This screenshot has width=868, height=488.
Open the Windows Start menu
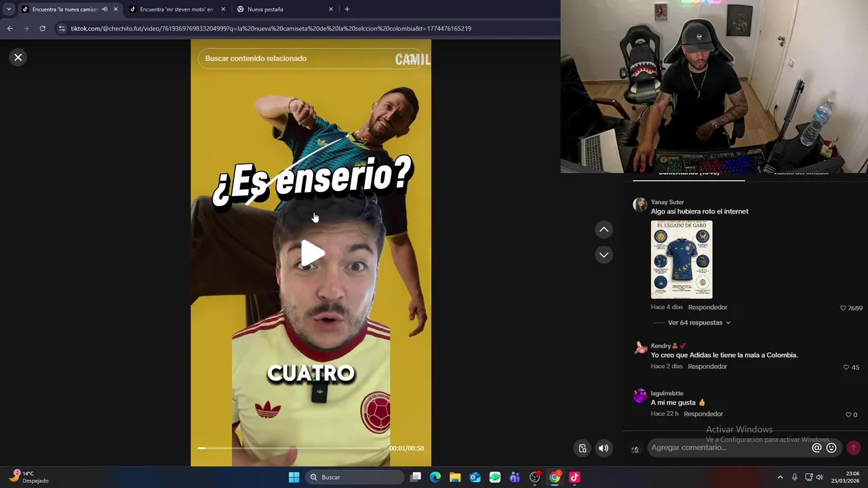pyautogui.click(x=294, y=477)
